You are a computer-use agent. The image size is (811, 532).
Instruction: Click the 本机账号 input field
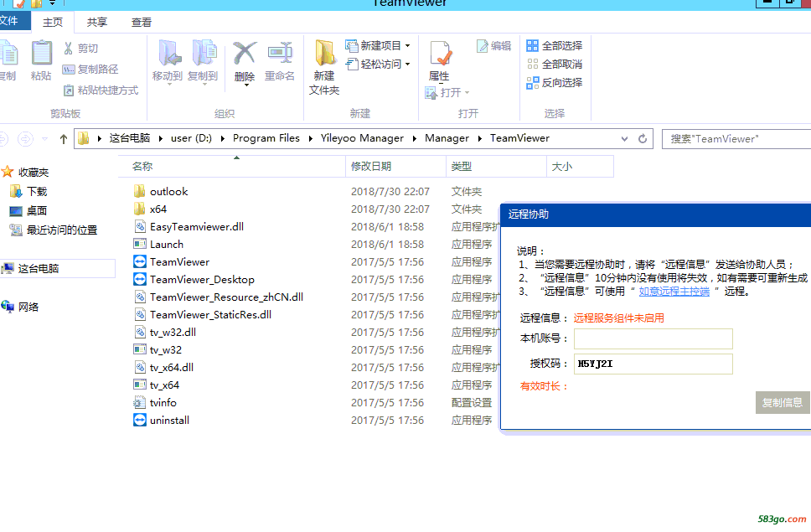coord(653,338)
